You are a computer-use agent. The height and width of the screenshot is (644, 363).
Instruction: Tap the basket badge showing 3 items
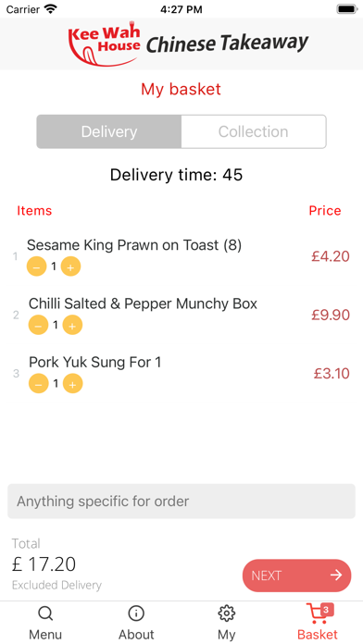coord(326,610)
